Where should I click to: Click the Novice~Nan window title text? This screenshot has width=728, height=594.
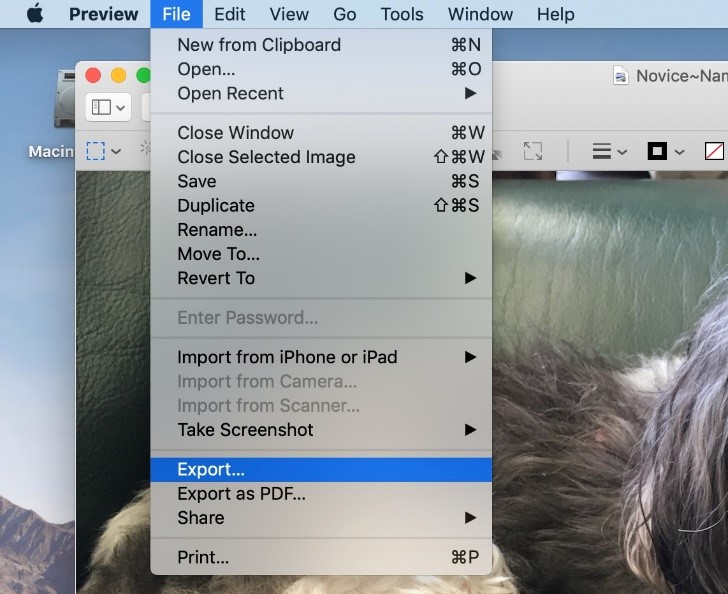coord(682,76)
